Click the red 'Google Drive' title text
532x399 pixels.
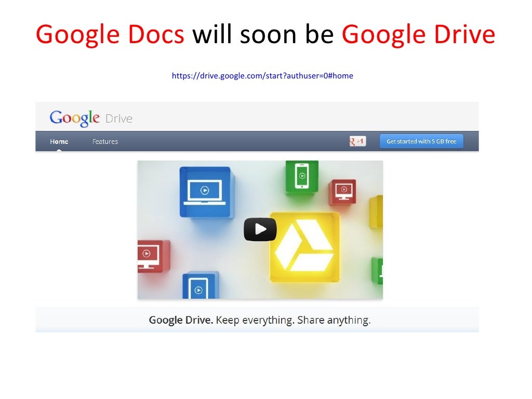(418, 35)
